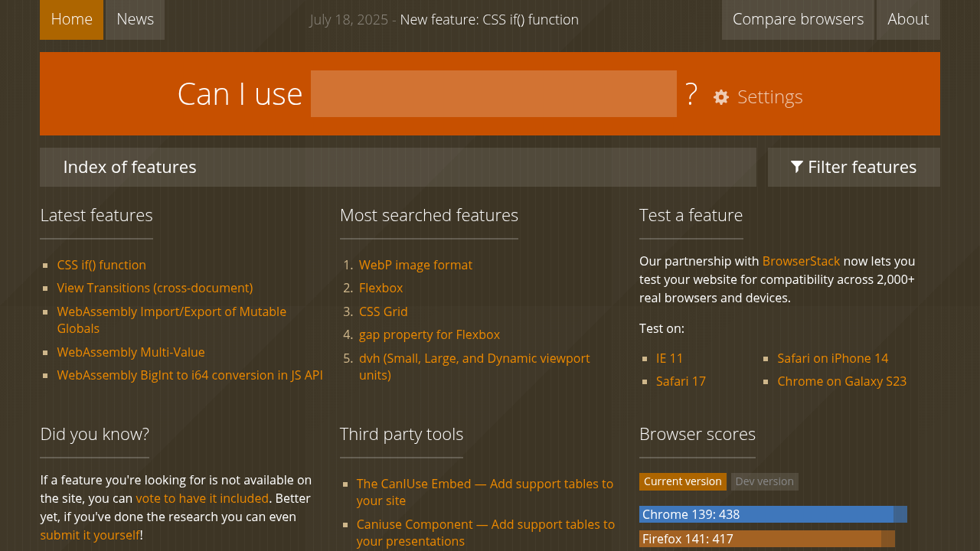
Task: Switch to the News tab
Action: (x=134, y=18)
